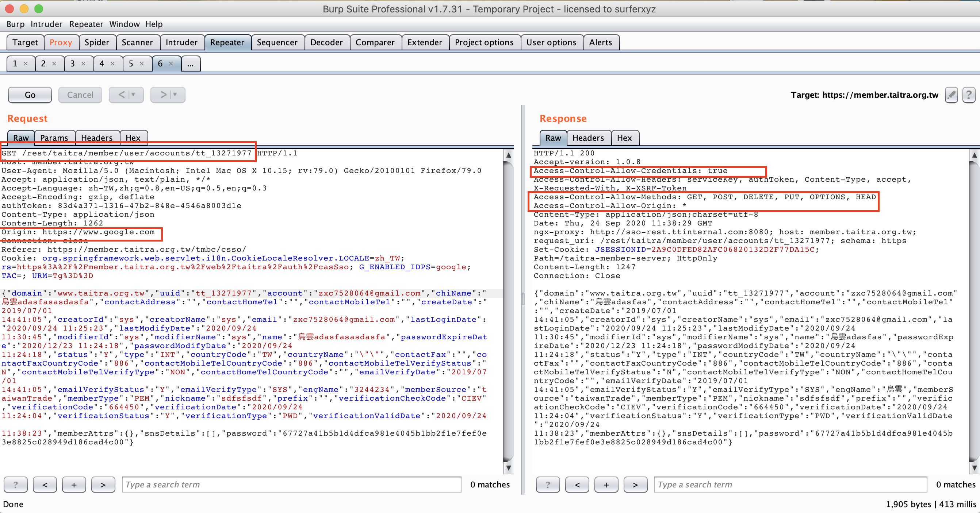Show the Request Raw view
Screen dimensions: 980x513
[21, 138]
